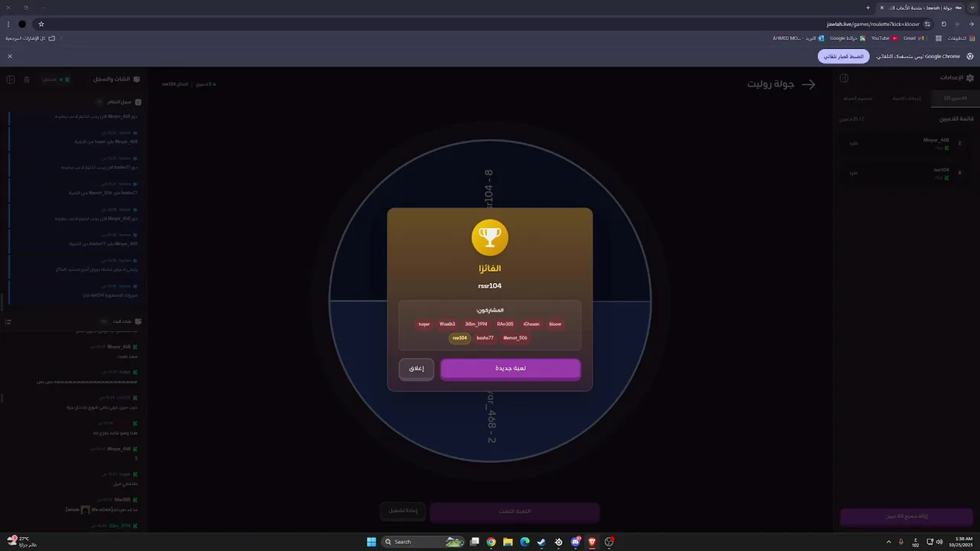This screenshot has height=551, width=980.
Task: Kick player Mnyar_468 via طرد button
Action: pos(854,143)
